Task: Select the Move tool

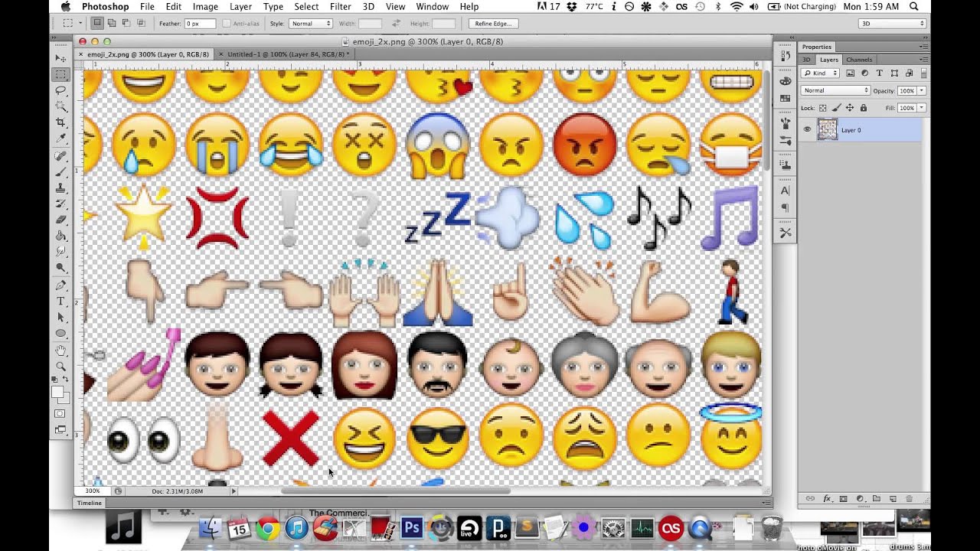Action: pos(60,58)
